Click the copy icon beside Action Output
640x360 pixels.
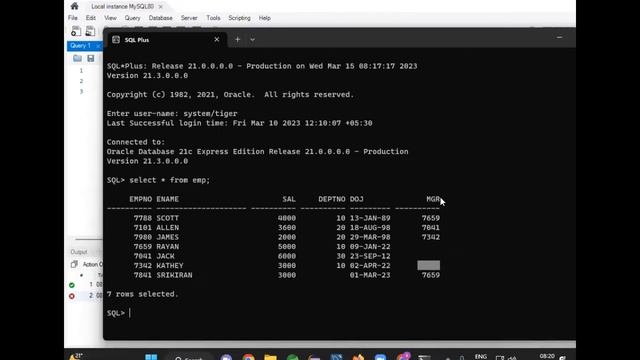tap(74, 264)
